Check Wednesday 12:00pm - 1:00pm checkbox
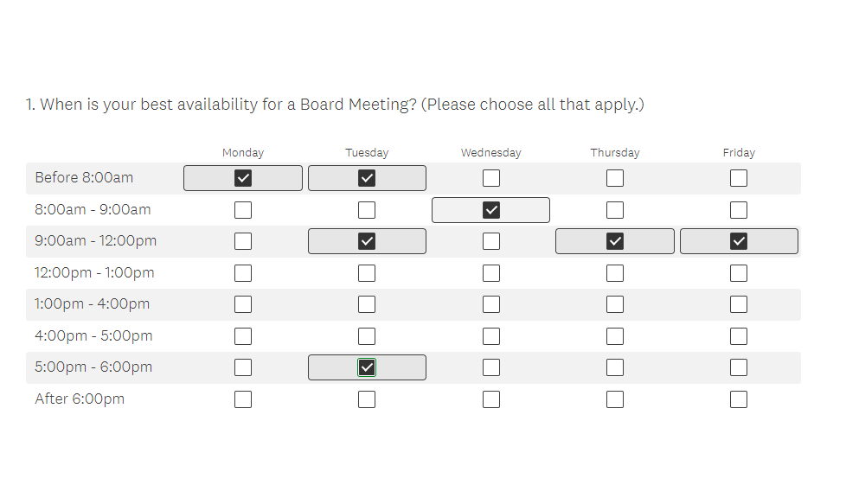The image size is (846, 504). [x=491, y=273]
